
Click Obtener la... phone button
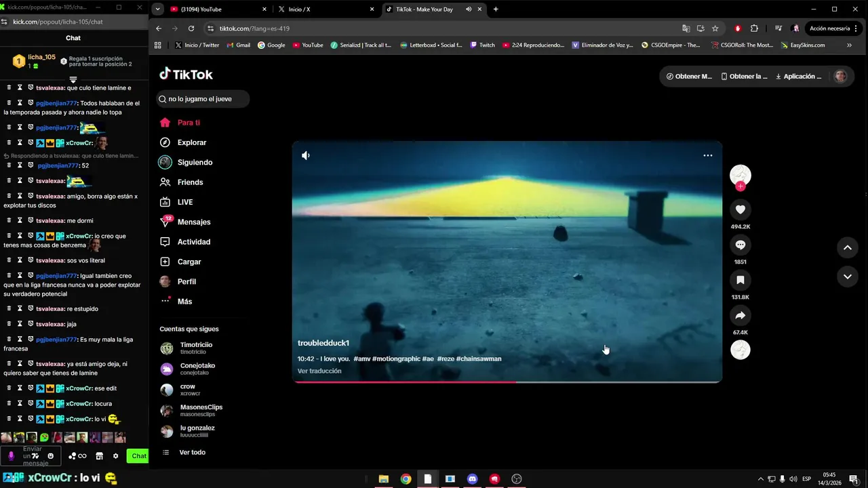tap(744, 77)
